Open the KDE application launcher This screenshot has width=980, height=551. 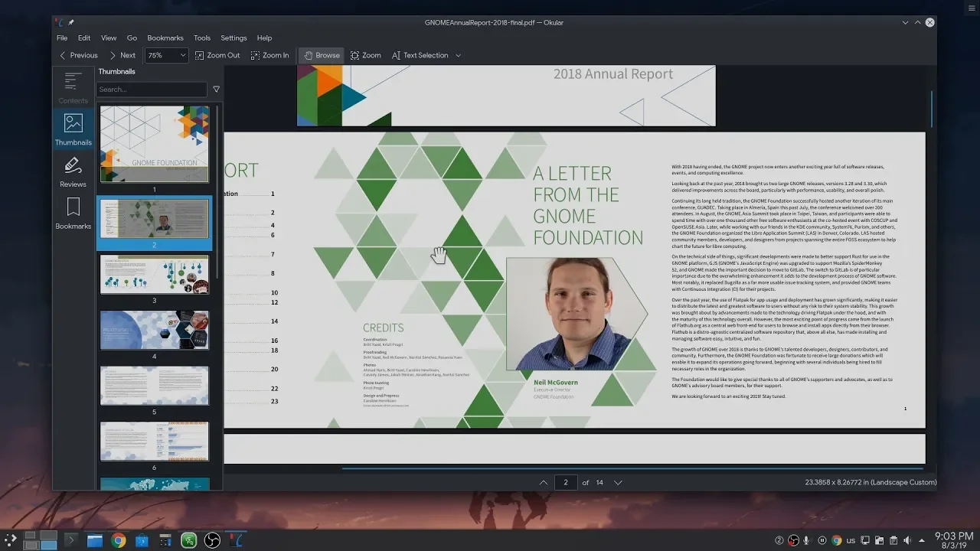(x=10, y=540)
